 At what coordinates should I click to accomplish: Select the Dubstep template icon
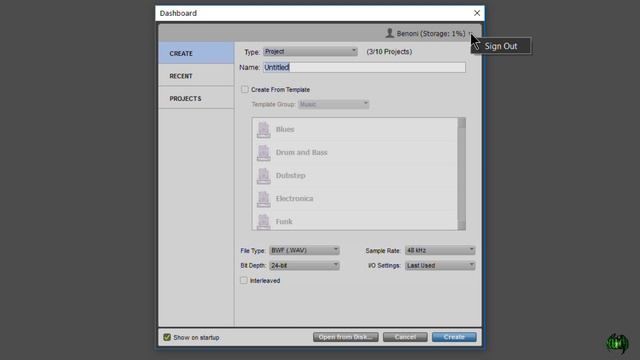click(264, 176)
